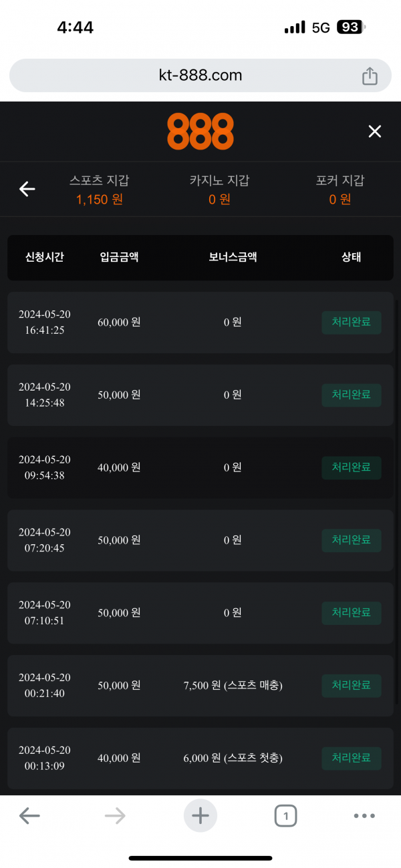This screenshot has height=868, width=401.
Task: Tap the 신청시간 column header
Action: click(44, 257)
